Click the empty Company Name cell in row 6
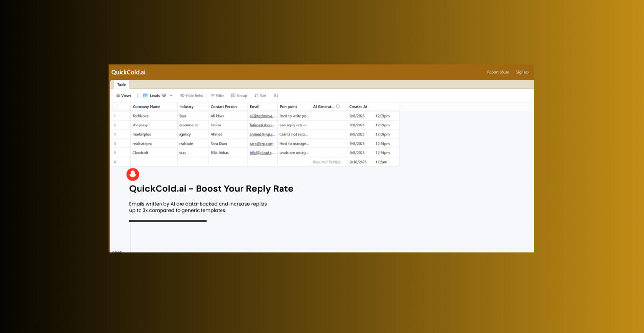This screenshot has width=644, height=333. pos(153,162)
